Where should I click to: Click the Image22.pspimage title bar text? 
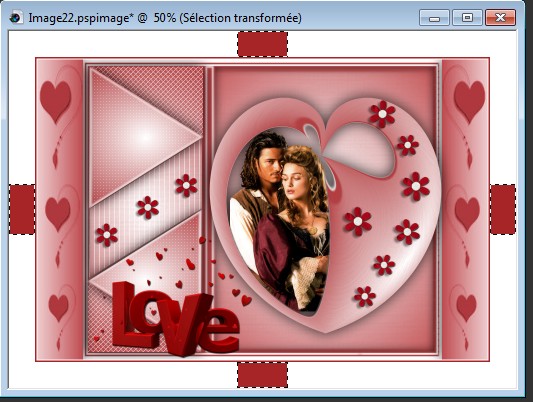(x=165, y=18)
